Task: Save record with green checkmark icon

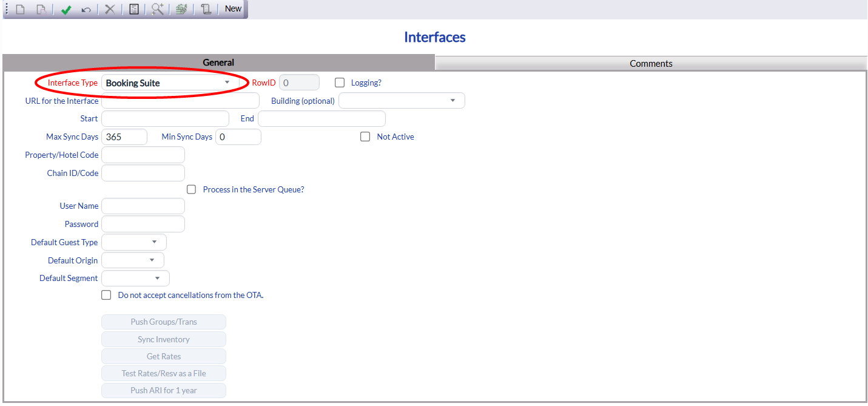Action: tap(66, 9)
